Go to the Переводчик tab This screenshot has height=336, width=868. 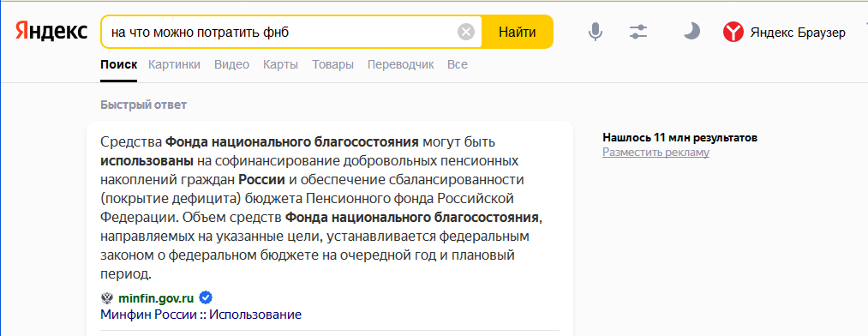coord(401,65)
